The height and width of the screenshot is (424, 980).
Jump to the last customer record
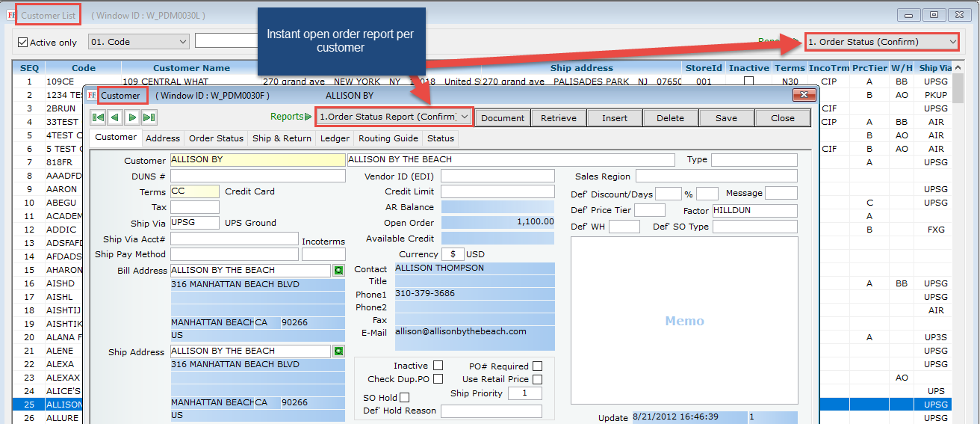(149, 117)
